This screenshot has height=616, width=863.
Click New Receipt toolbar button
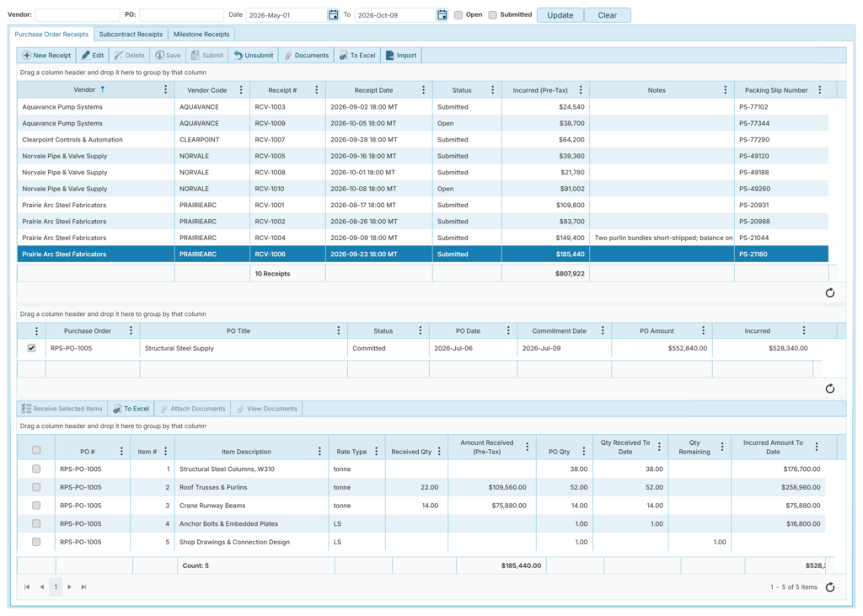46,55
